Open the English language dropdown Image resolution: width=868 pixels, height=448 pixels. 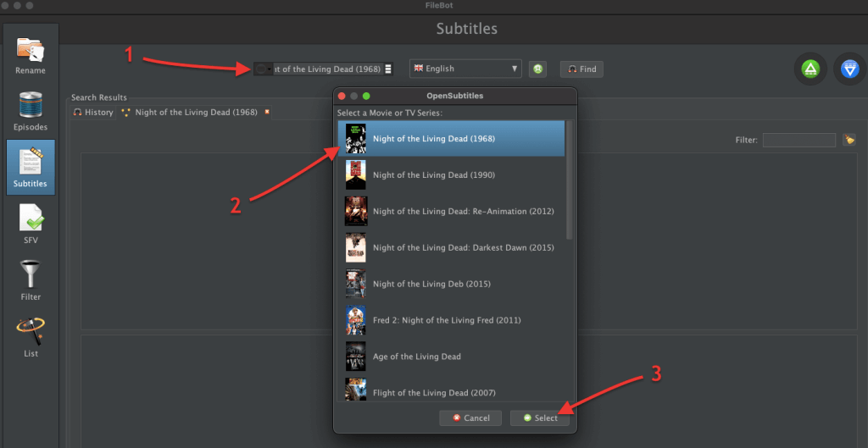tap(465, 69)
